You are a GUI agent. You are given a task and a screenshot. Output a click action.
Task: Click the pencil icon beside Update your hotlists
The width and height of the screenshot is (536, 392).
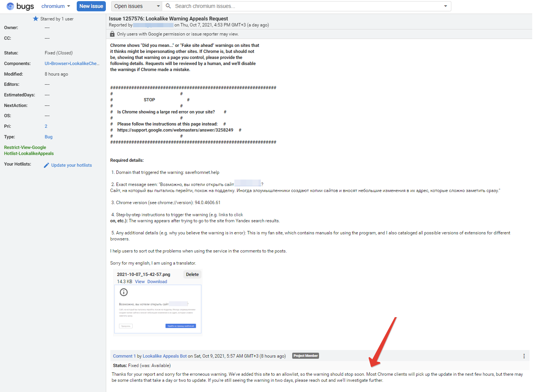46,165
